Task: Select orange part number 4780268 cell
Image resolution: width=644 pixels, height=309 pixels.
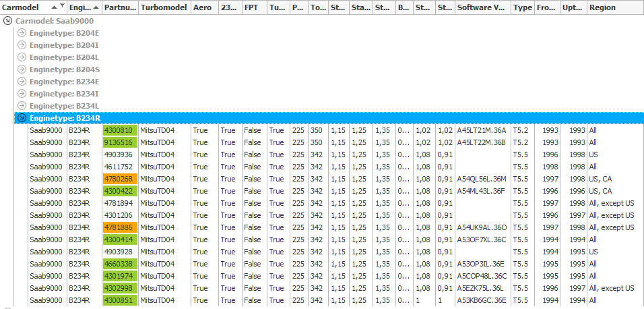Action: coord(120,179)
